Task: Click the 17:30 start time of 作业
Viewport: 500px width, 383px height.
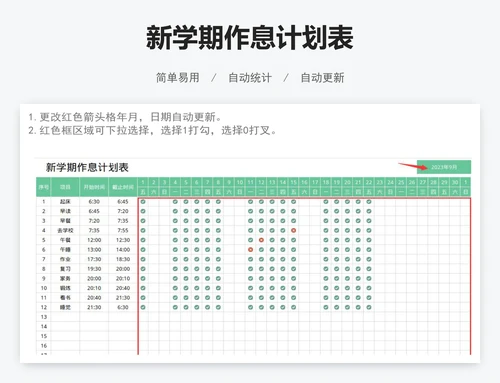Action: (x=94, y=259)
